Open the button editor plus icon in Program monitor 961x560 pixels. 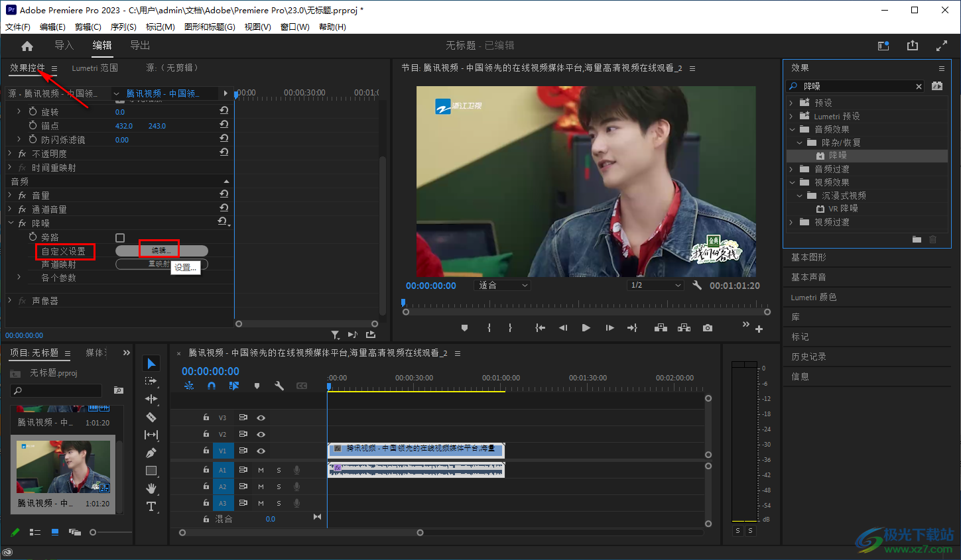(x=759, y=329)
